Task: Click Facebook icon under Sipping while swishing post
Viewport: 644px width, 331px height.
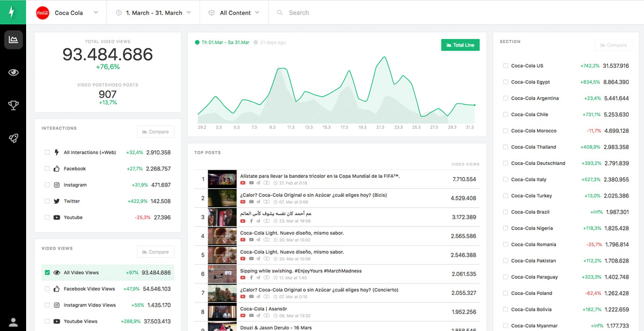Action: coord(251,278)
